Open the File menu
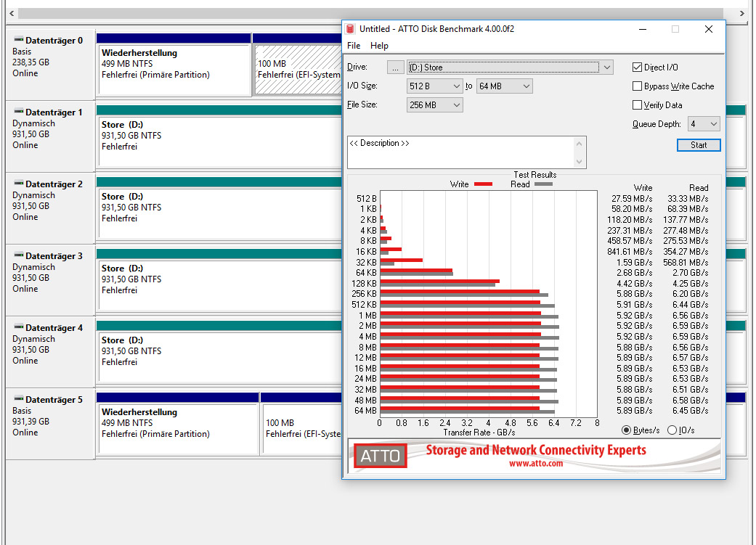This screenshot has height=545, width=756. 354,45
